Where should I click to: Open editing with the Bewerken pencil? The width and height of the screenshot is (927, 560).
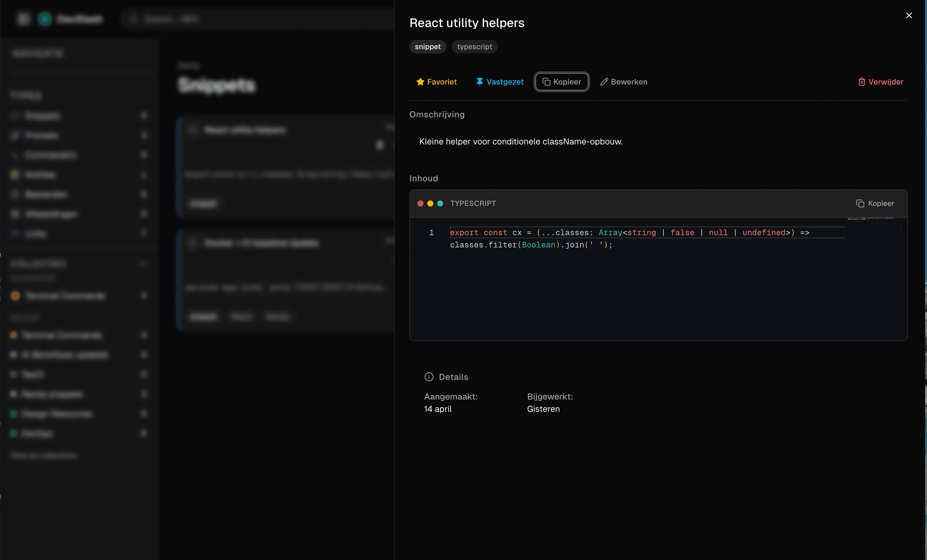click(x=623, y=82)
